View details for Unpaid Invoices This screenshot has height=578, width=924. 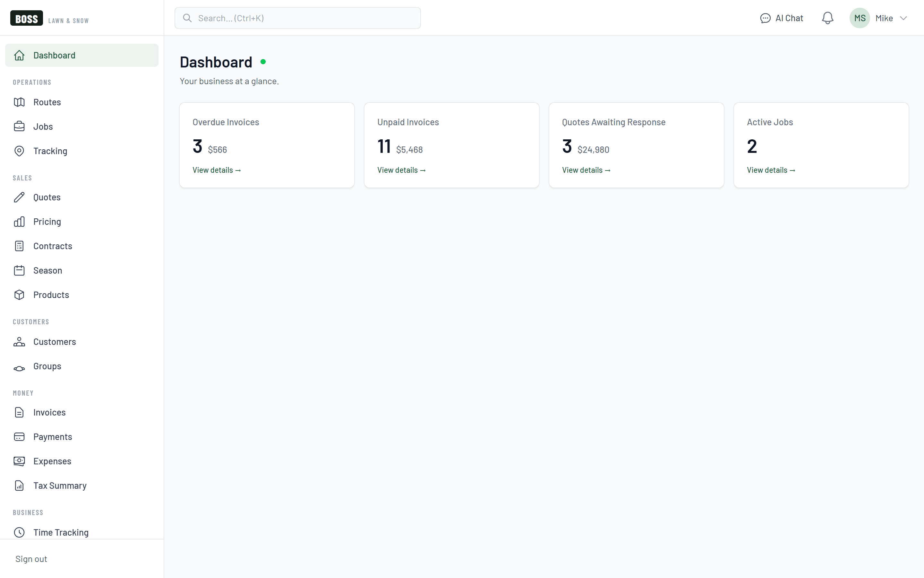[401, 170]
